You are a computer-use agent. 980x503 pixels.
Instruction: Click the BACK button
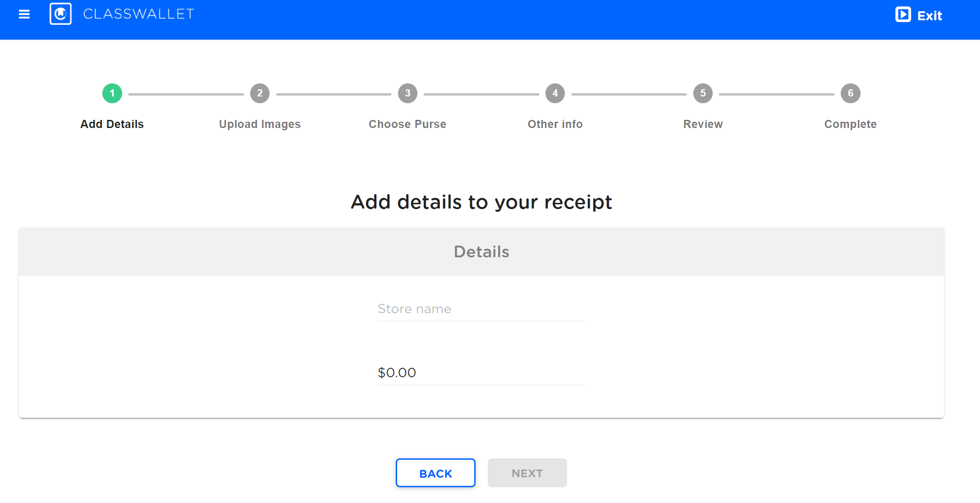pyautogui.click(x=435, y=473)
